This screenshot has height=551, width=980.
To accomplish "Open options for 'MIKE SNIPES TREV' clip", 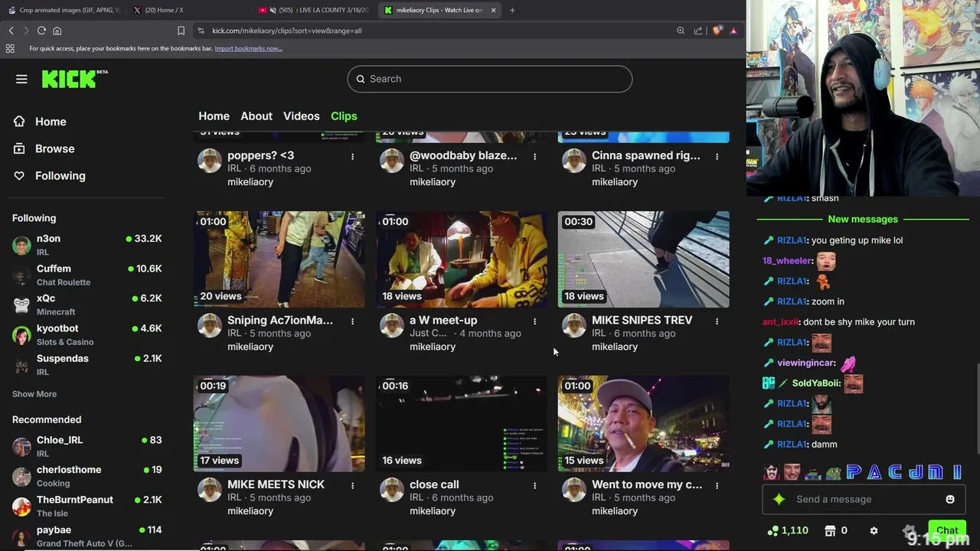I will coord(717,321).
